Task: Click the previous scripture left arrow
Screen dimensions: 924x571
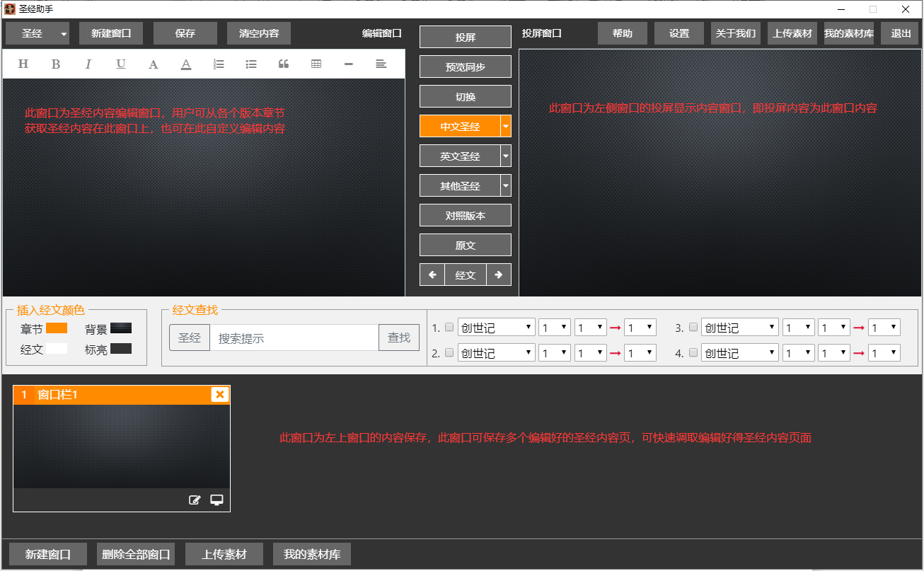Action: click(432, 275)
